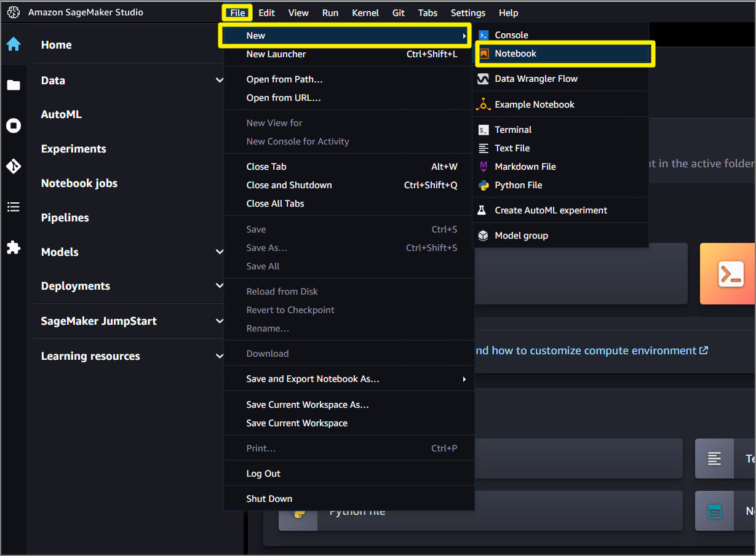This screenshot has width=756, height=556.
Task: Open Notebook jobs in sidebar
Action: coord(79,183)
